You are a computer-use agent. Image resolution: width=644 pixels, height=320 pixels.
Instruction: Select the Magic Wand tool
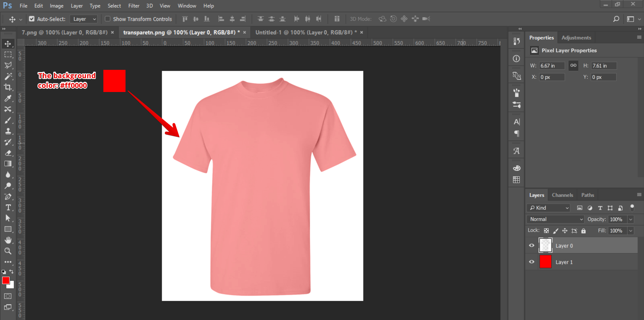pos(8,76)
